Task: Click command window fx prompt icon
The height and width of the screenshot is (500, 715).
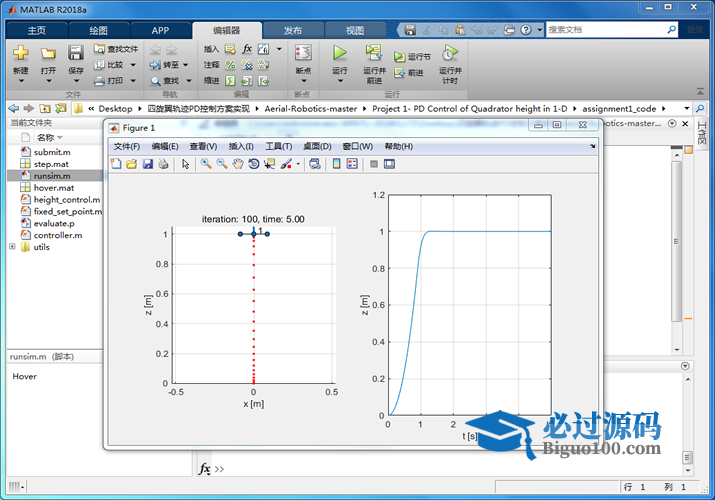Action: click(x=205, y=469)
